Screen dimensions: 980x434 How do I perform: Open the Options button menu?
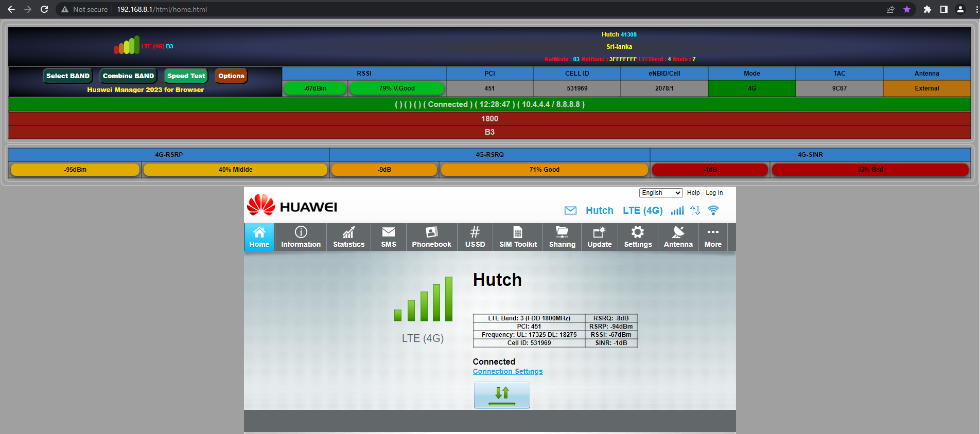pyautogui.click(x=231, y=76)
